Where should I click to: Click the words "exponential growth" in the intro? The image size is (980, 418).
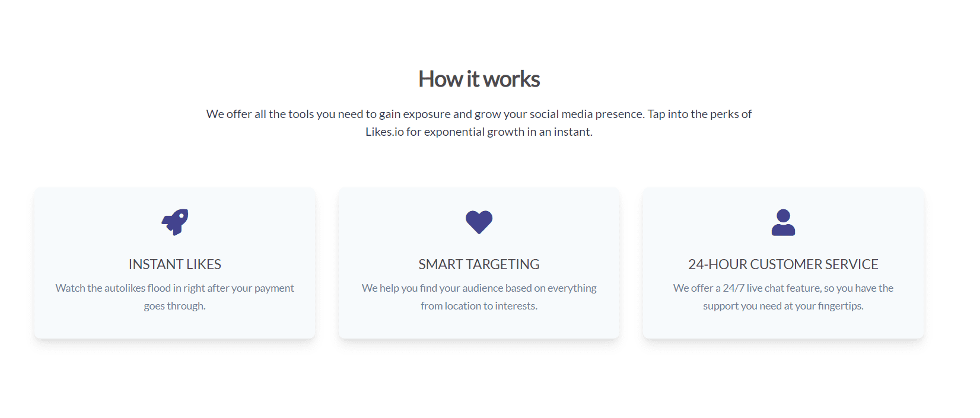coord(474,132)
